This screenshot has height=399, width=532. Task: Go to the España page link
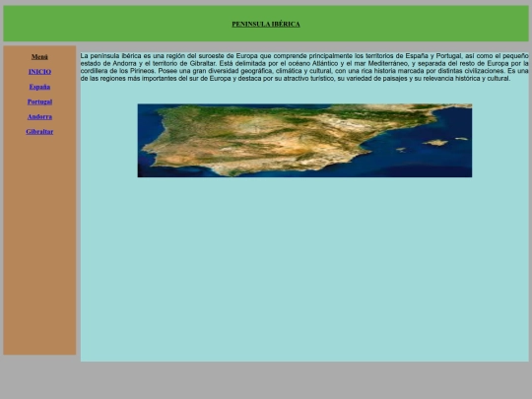[x=39, y=87]
